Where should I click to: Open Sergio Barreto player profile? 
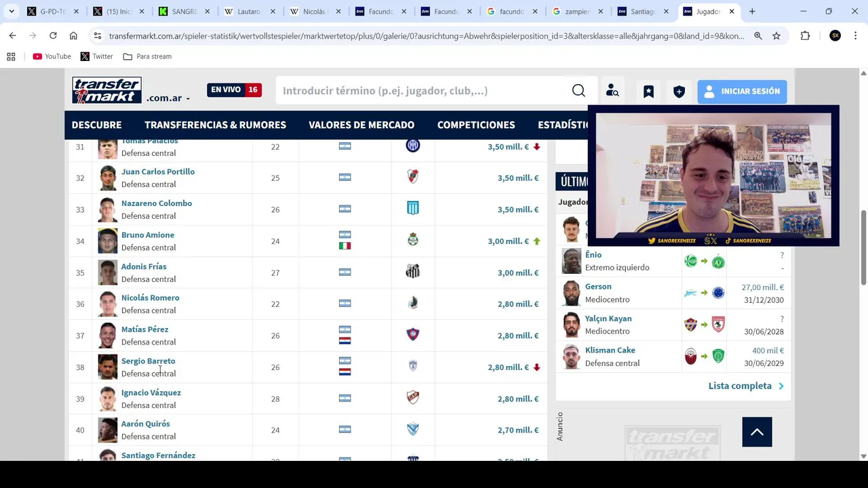(148, 361)
